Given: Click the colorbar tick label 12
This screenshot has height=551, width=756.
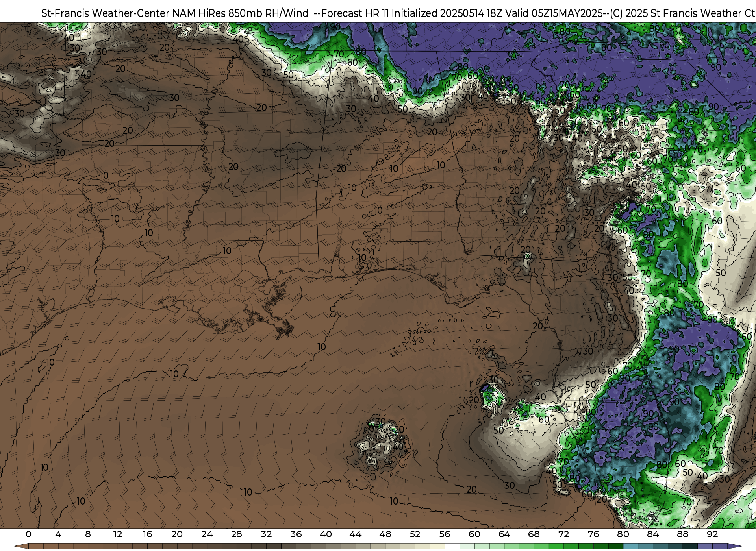Looking at the screenshot, I should click(x=118, y=534).
